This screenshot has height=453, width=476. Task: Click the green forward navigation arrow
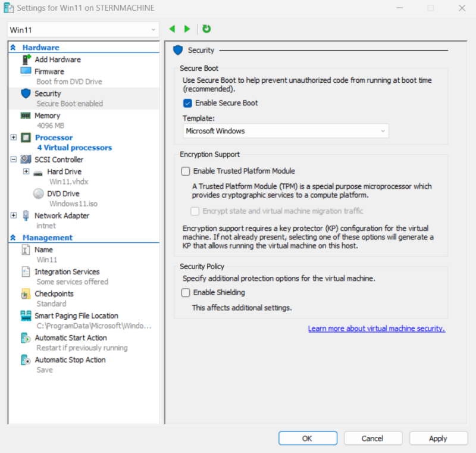pos(187,29)
